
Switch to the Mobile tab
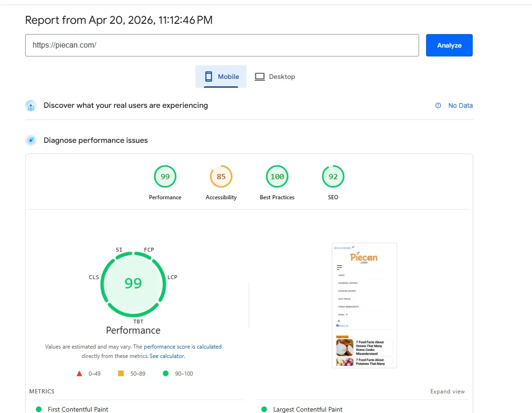click(x=221, y=77)
